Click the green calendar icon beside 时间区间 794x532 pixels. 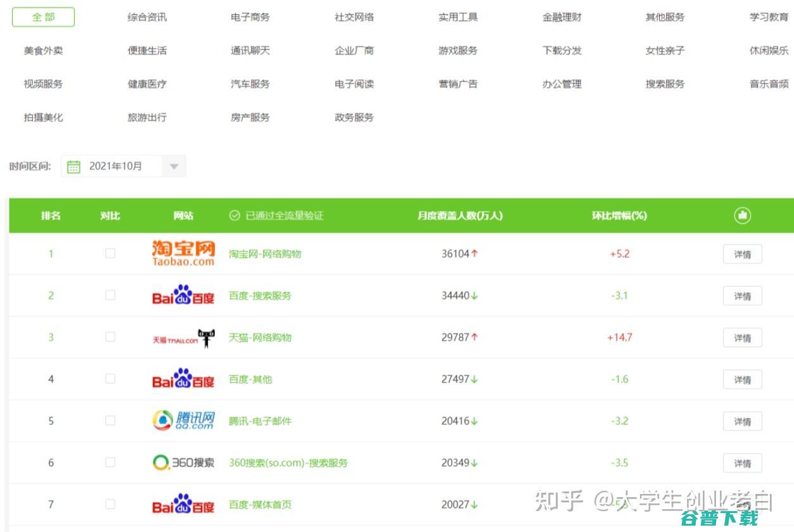(x=73, y=166)
